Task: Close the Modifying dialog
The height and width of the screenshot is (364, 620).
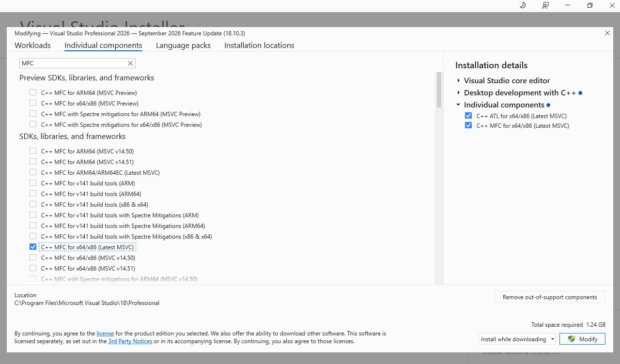Action: click(607, 33)
